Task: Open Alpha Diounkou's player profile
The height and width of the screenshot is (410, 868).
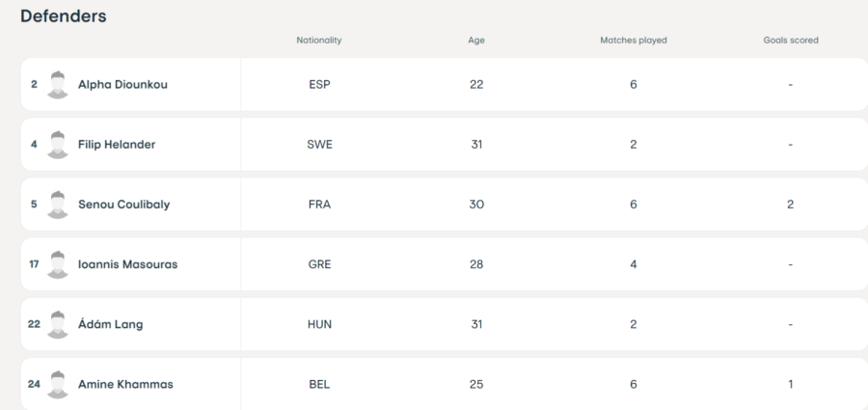Action: pos(122,84)
